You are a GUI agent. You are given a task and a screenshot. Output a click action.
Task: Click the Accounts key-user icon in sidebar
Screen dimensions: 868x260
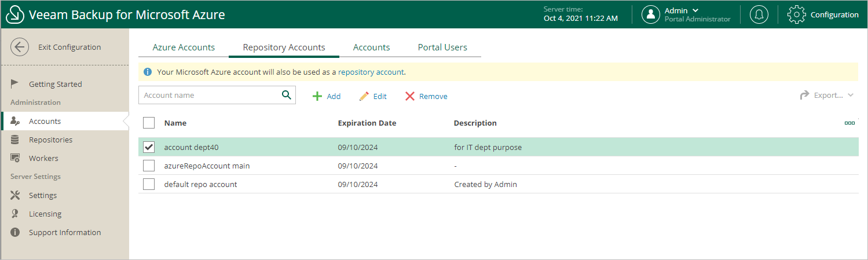point(16,121)
